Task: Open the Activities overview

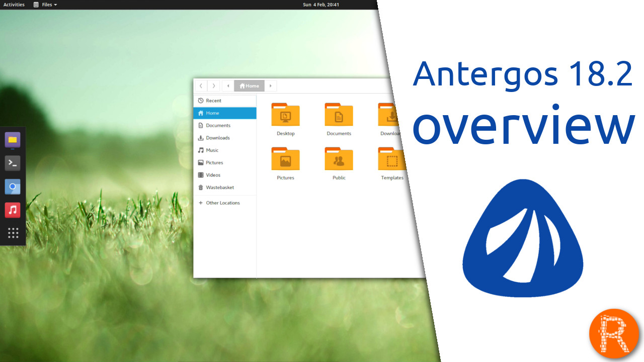Action: [x=14, y=5]
